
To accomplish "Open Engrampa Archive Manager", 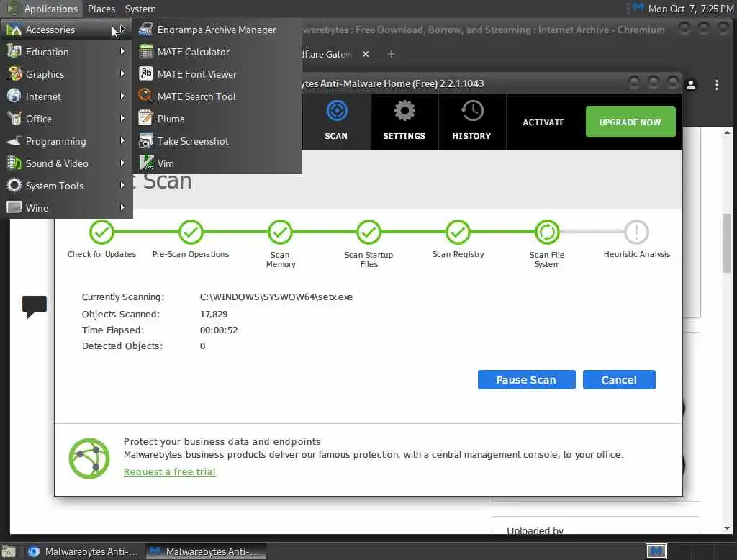I will tap(216, 30).
